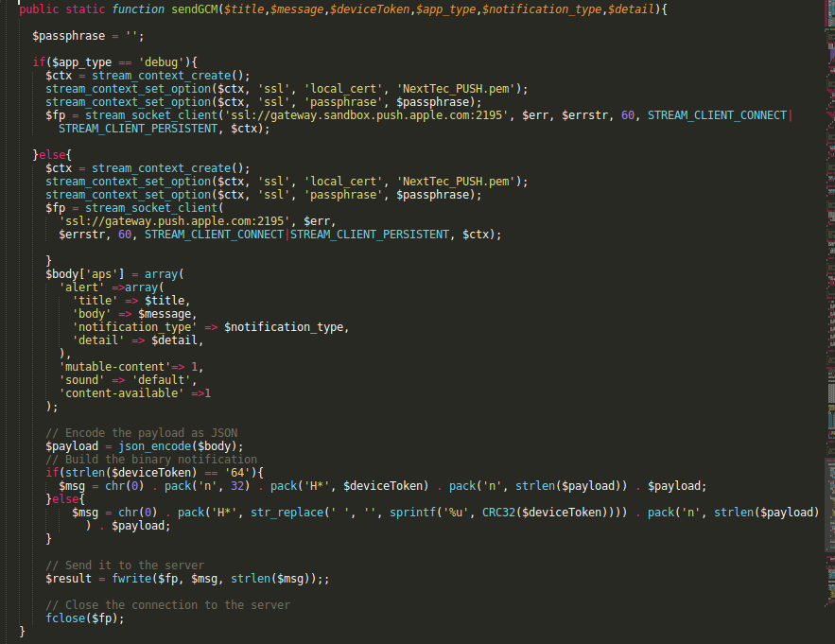Click the 'body' array key
This screenshot has height=644, width=835.
point(92,314)
